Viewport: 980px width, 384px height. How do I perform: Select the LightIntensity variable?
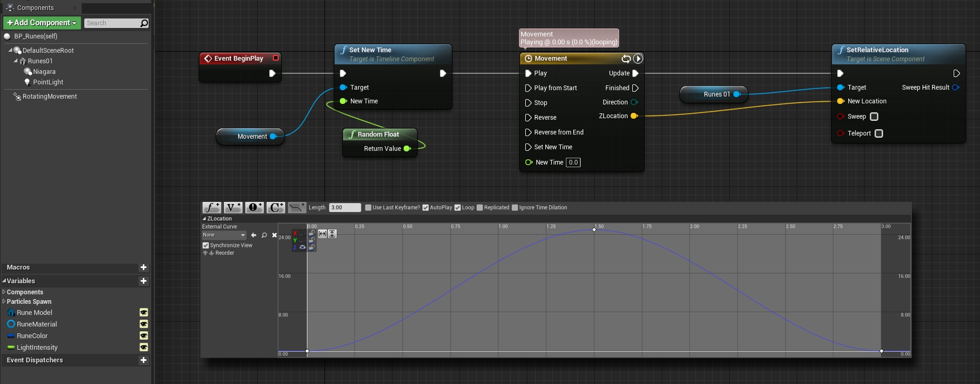[x=37, y=347]
